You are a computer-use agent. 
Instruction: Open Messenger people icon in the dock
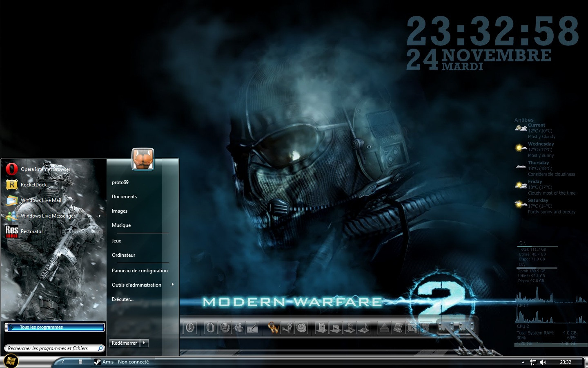point(239,328)
